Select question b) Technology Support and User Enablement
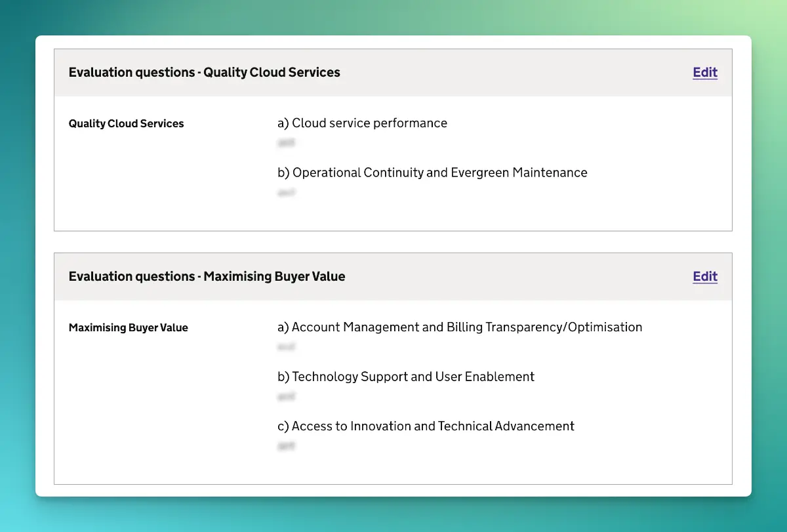Viewport: 787px width, 532px height. coord(405,377)
